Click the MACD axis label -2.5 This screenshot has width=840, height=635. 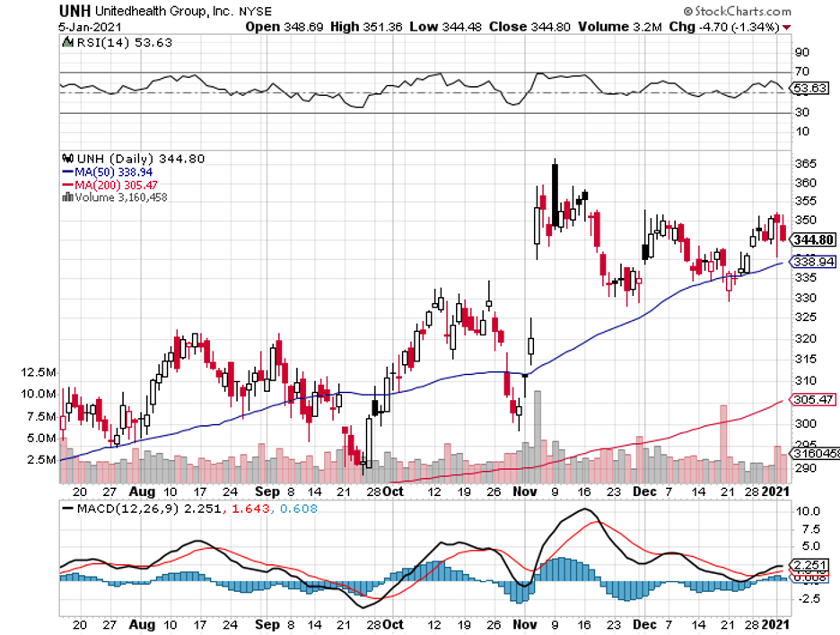click(x=807, y=598)
